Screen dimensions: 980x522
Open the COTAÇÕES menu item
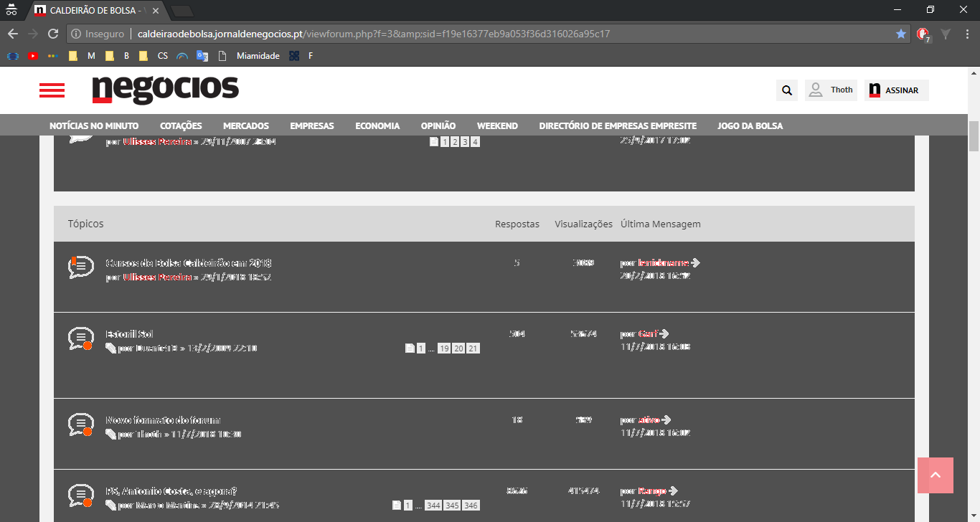[181, 125]
